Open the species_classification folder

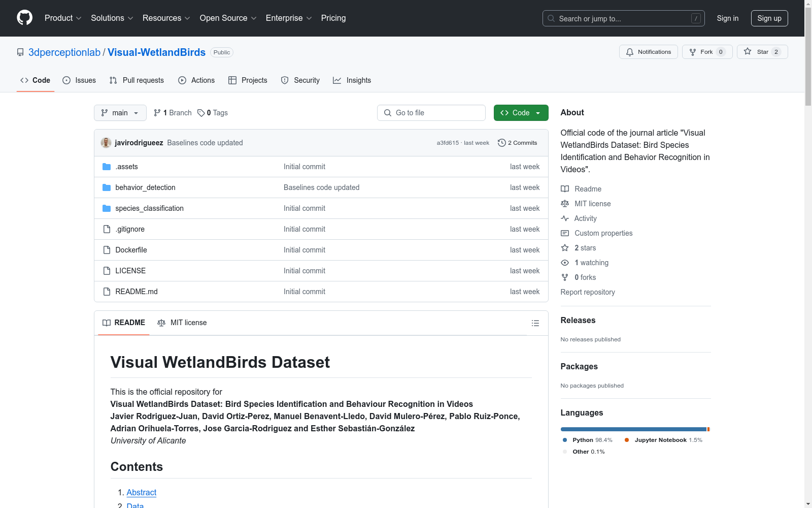tap(149, 208)
